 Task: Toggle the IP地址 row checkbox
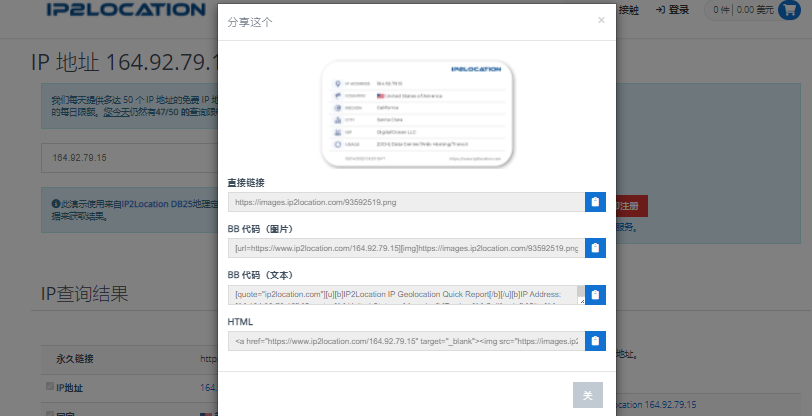50,386
